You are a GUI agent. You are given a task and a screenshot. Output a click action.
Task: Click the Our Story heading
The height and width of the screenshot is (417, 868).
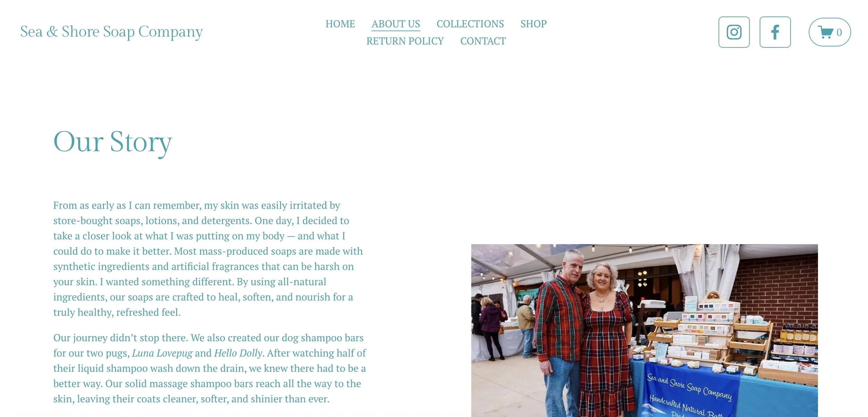point(112,143)
